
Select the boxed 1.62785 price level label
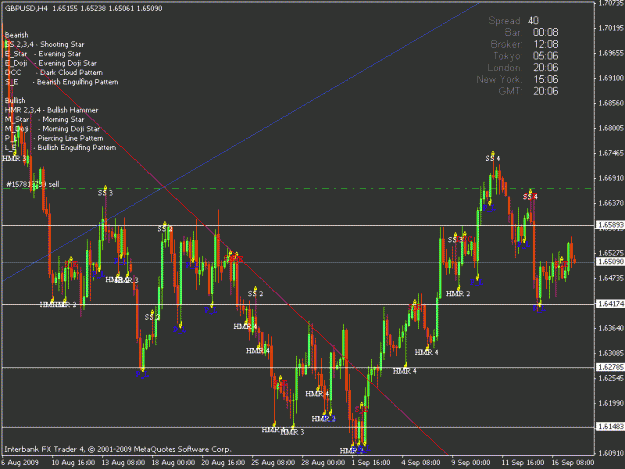click(610, 367)
